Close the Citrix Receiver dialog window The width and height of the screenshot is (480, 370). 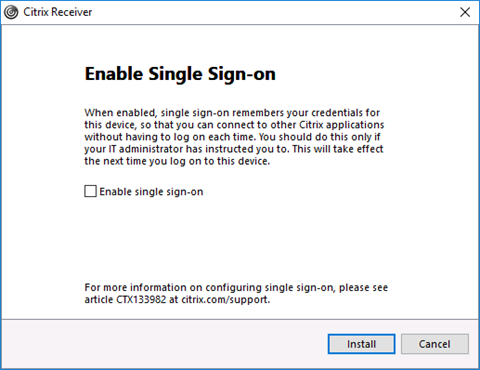pyautogui.click(x=465, y=12)
